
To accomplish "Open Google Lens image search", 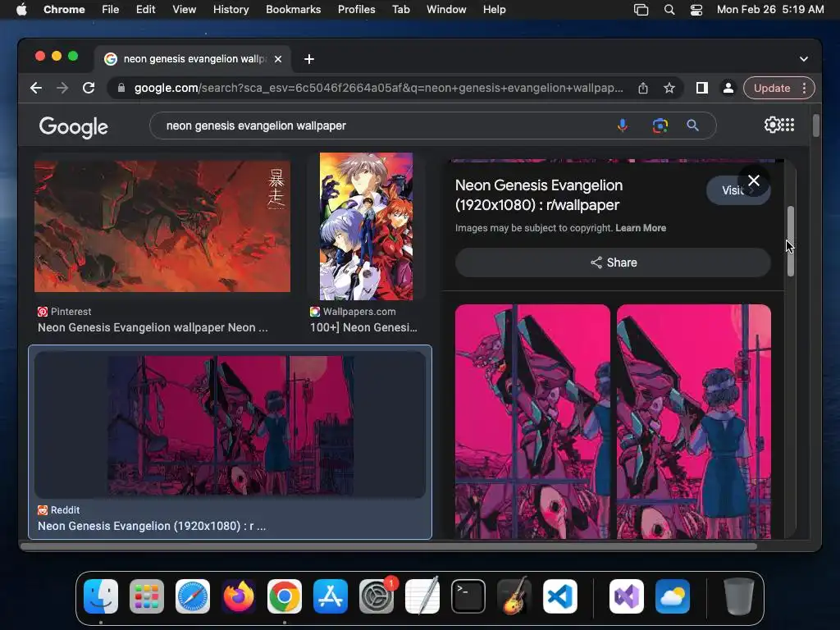I will (x=660, y=126).
